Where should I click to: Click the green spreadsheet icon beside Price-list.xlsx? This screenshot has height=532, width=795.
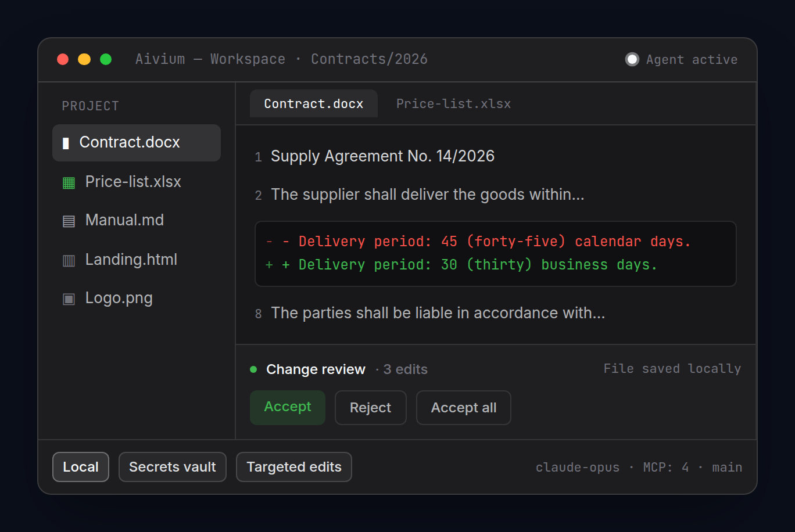[x=69, y=182]
